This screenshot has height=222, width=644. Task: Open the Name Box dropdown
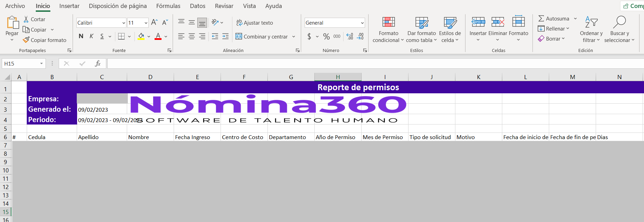tap(41, 63)
